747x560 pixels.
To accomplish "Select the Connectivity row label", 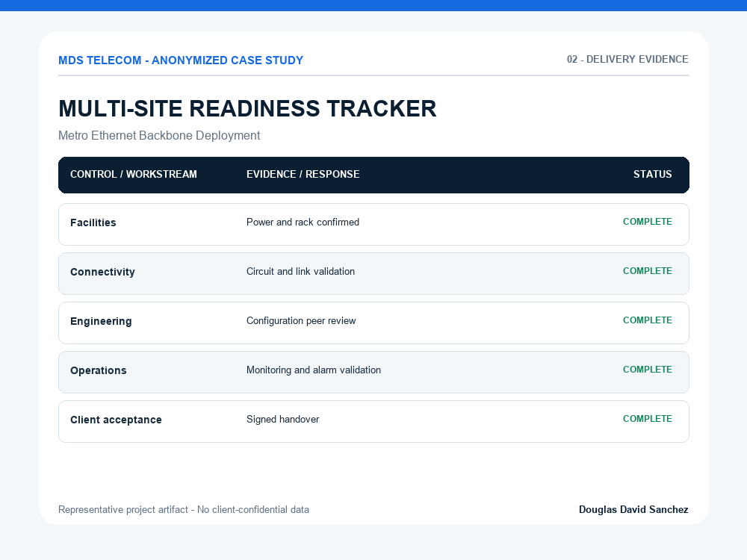I will click(x=102, y=272).
